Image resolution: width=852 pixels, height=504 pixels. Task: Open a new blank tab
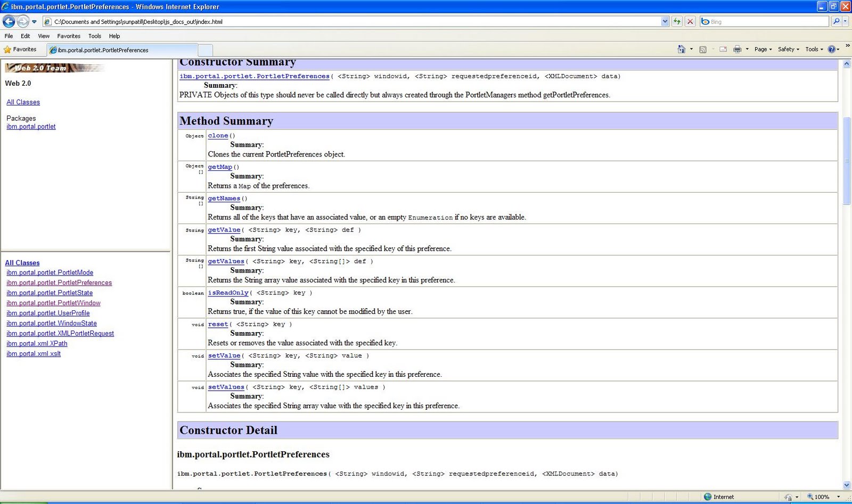coord(206,50)
